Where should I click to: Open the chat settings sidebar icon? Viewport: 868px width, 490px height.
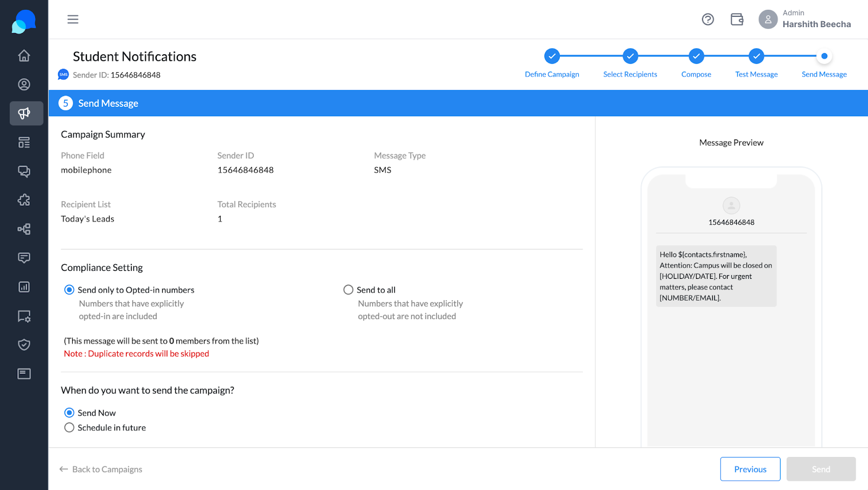(24, 316)
